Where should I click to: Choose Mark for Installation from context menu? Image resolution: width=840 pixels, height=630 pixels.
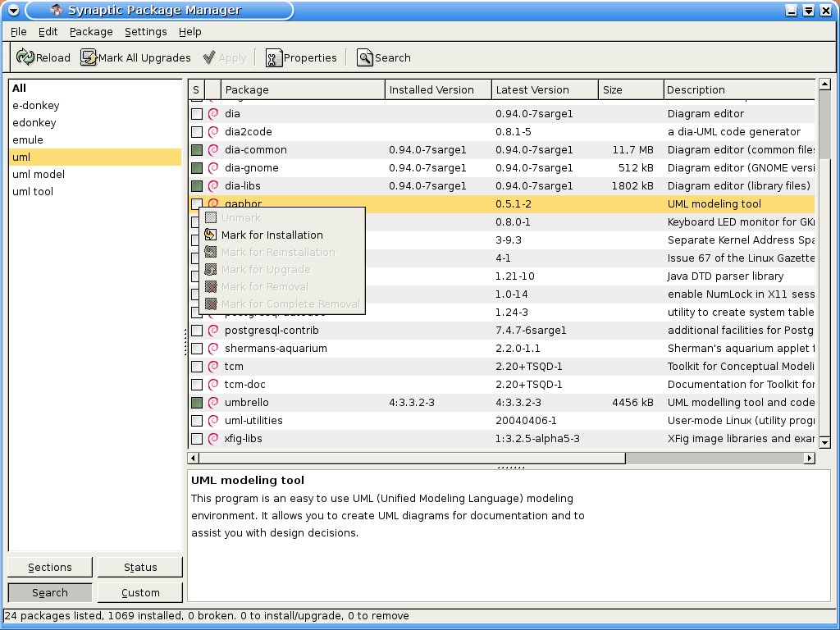tap(282, 235)
